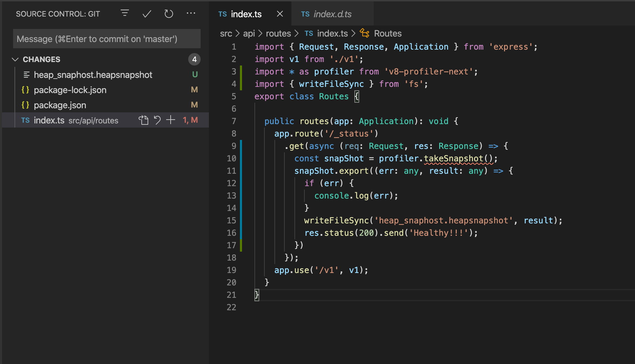The image size is (635, 364).
Task: Click the TS icon on the index.ts tab
Action: pos(222,14)
